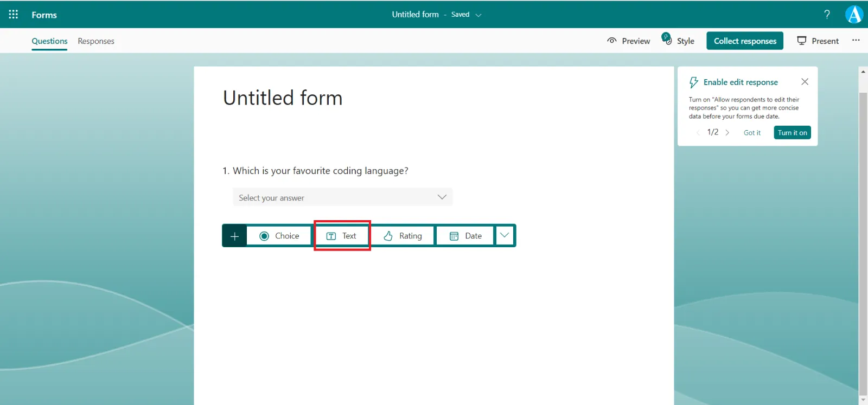Expand more question types chevron
The height and width of the screenshot is (405, 868).
tap(505, 235)
